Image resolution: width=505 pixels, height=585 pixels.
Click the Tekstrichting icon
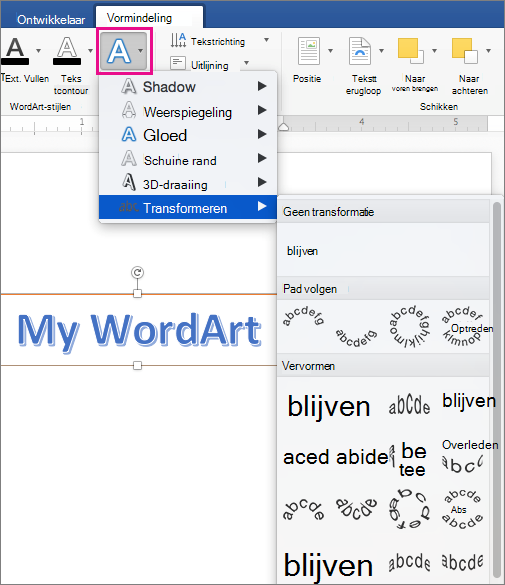pos(178,40)
